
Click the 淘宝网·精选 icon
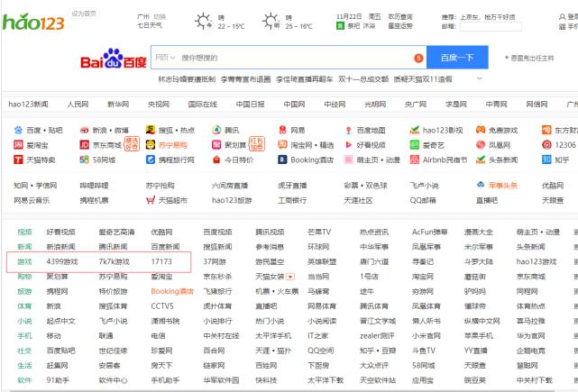click(x=282, y=145)
